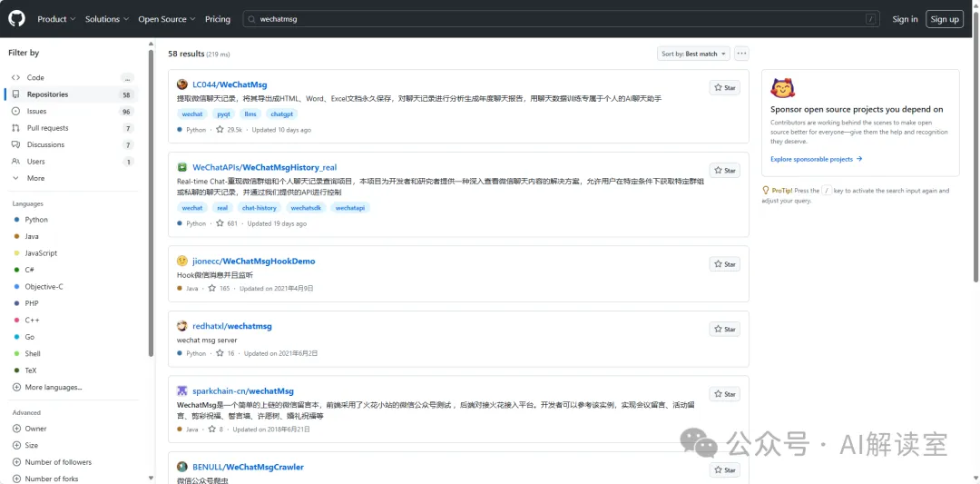Filter by Objective-C language

click(44, 286)
